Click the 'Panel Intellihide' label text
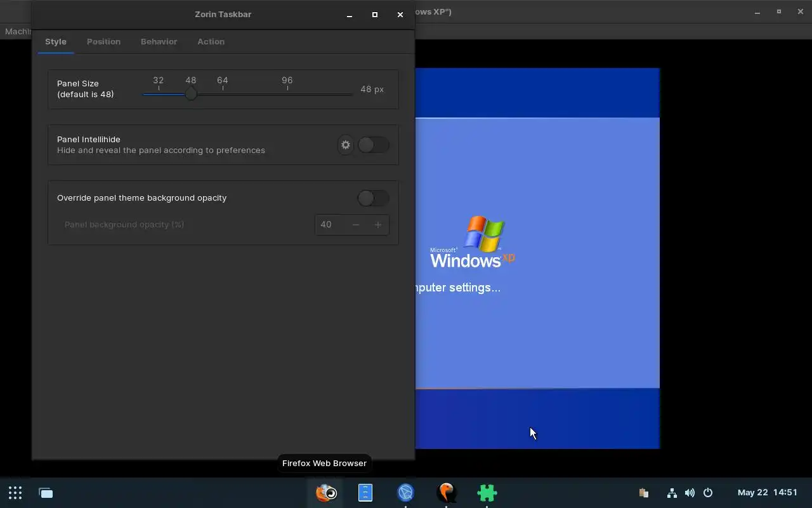812x508 pixels. pos(89,139)
